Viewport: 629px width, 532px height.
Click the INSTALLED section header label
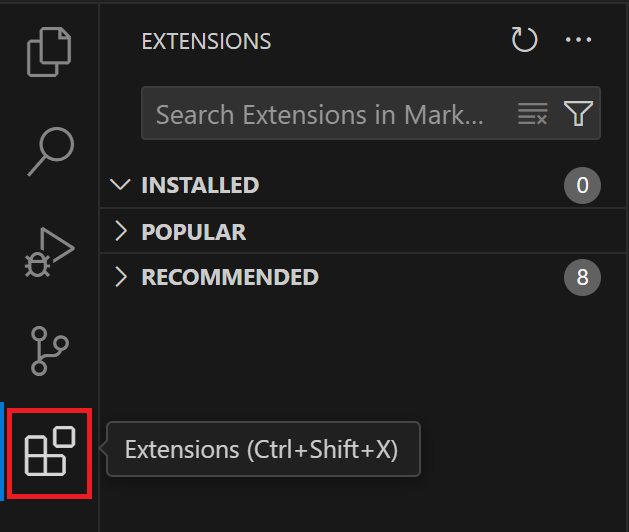tap(200, 185)
